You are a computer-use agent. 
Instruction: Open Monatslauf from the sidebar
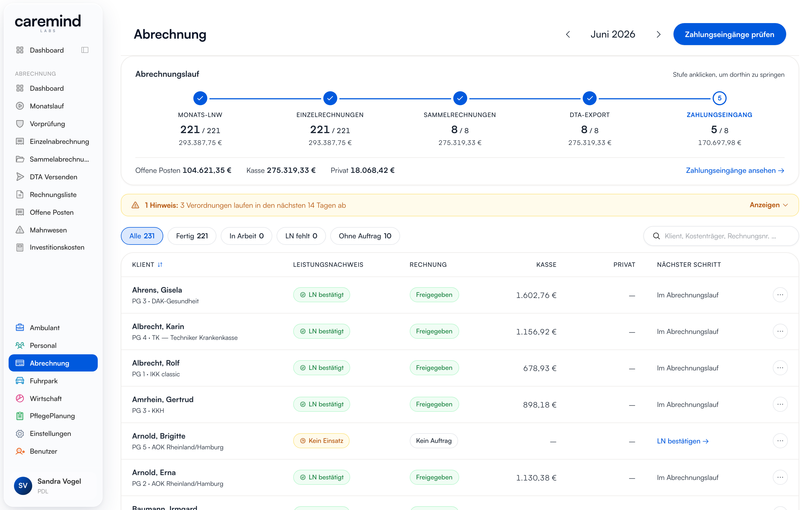(x=53, y=106)
